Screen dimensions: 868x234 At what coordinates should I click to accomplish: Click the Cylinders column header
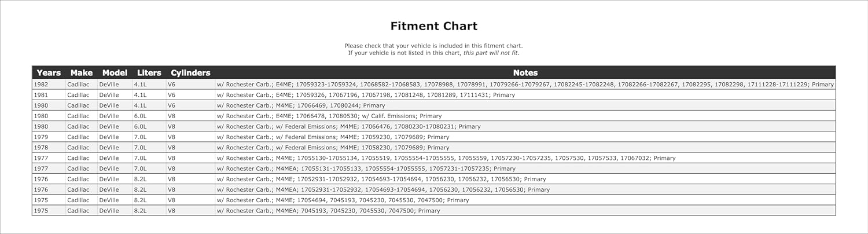pos(190,73)
